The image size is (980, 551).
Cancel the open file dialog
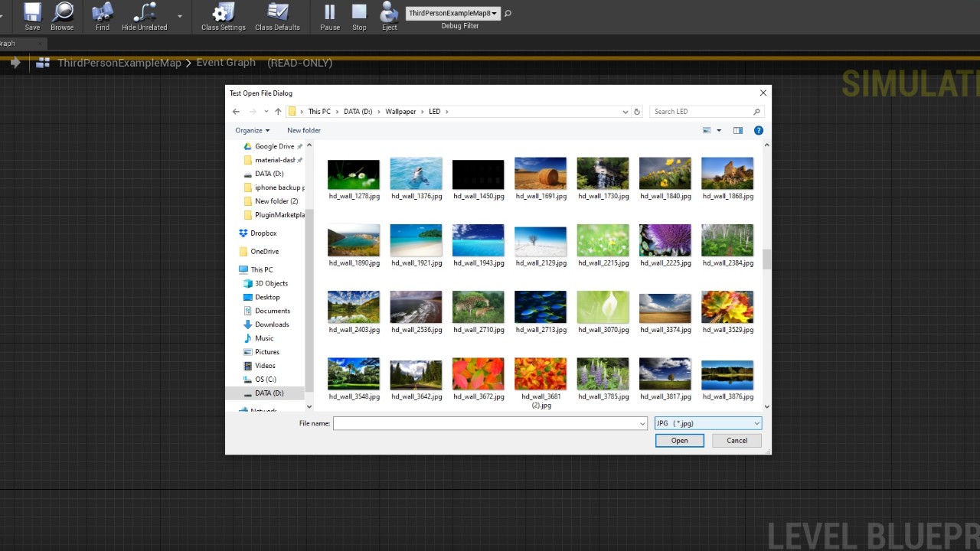[x=737, y=440]
